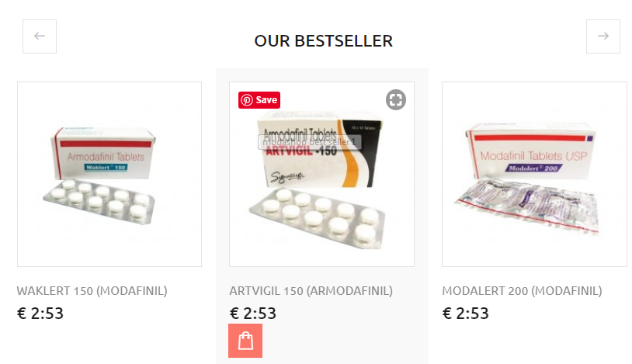Screen dimensions: 632x364
Task: Add Artvigil 150 to shopping bag
Action: [x=245, y=341]
